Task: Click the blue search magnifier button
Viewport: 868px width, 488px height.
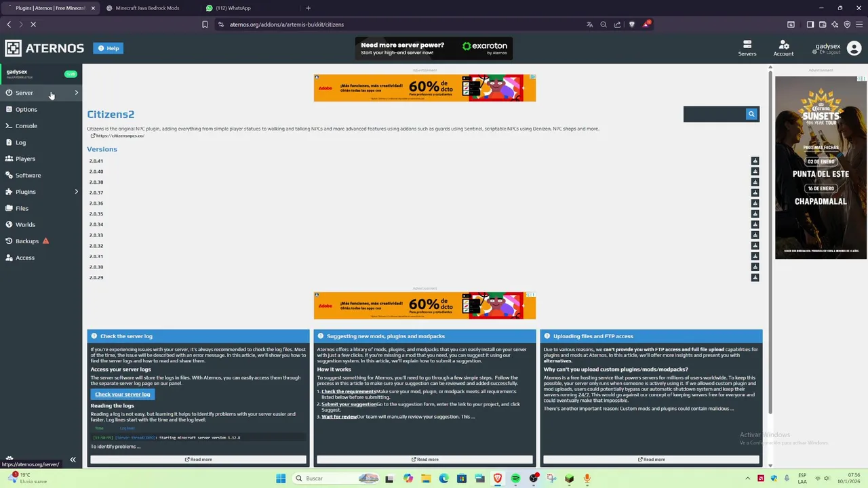Action: point(751,114)
